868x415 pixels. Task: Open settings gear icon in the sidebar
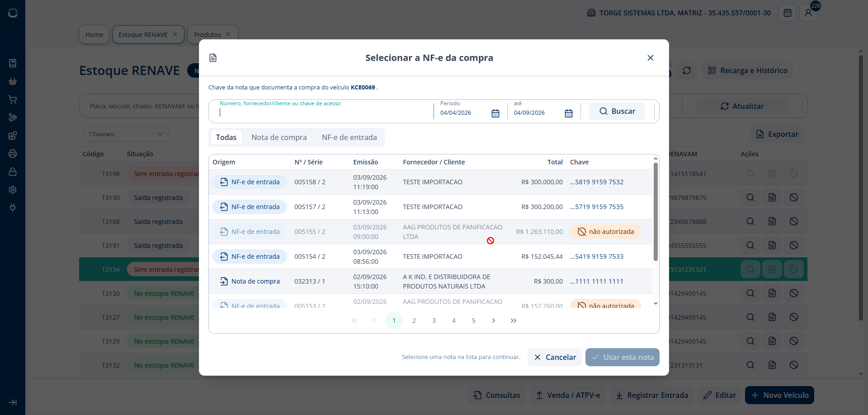(13, 190)
